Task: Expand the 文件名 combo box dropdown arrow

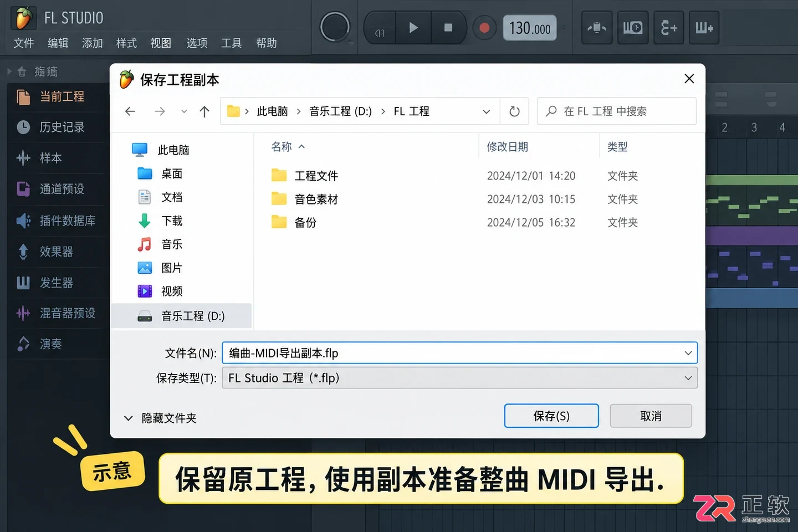Action: pyautogui.click(x=688, y=353)
